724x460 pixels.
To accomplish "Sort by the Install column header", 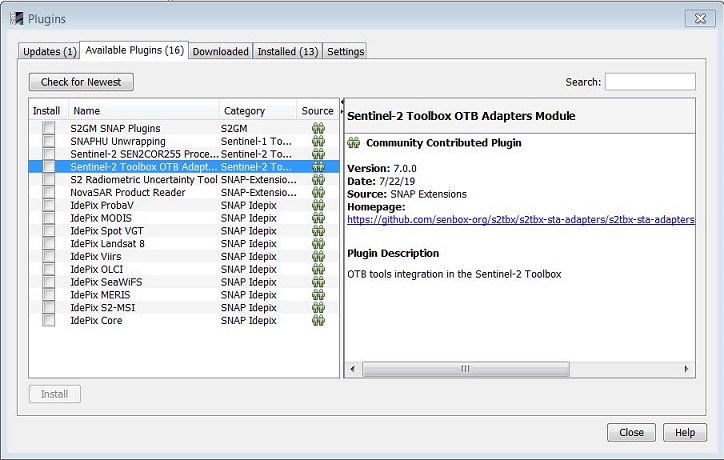I will point(48,111).
